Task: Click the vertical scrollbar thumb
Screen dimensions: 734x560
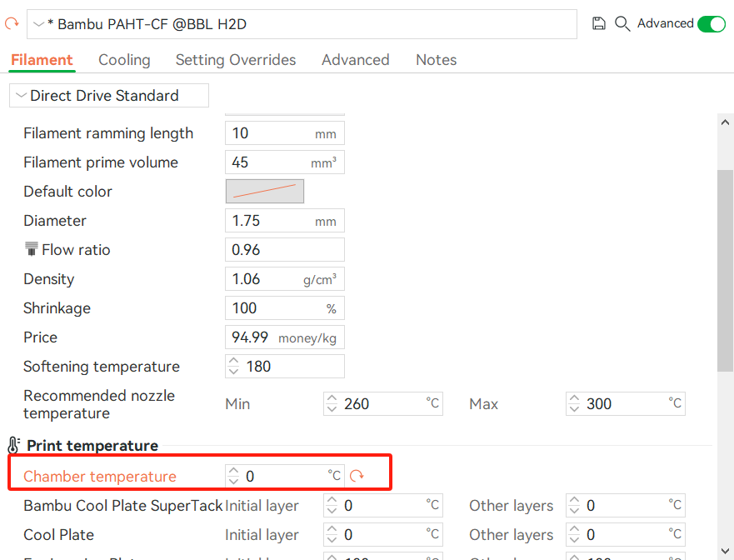Action: point(725,271)
